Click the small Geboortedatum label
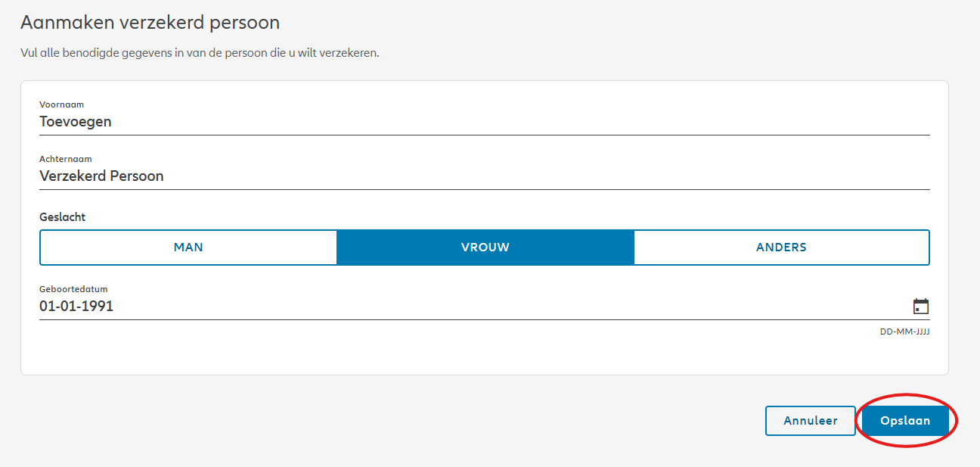This screenshot has height=467, width=980. (x=68, y=289)
